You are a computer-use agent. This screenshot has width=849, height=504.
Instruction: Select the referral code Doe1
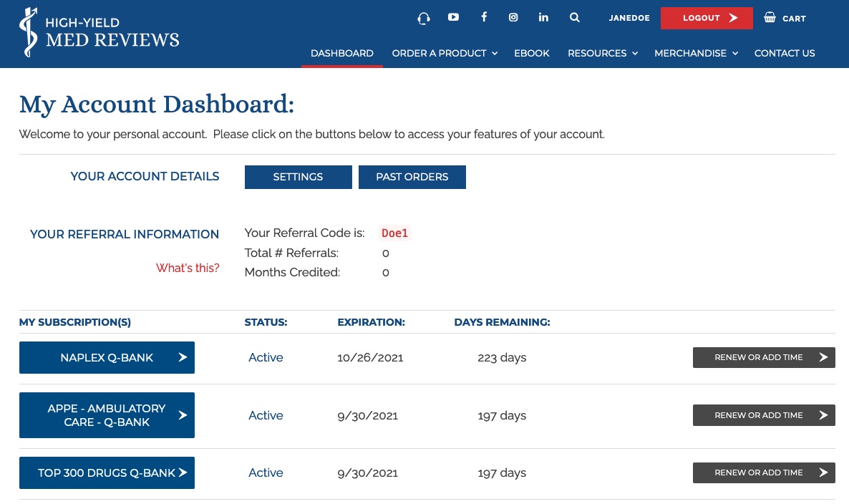(394, 233)
